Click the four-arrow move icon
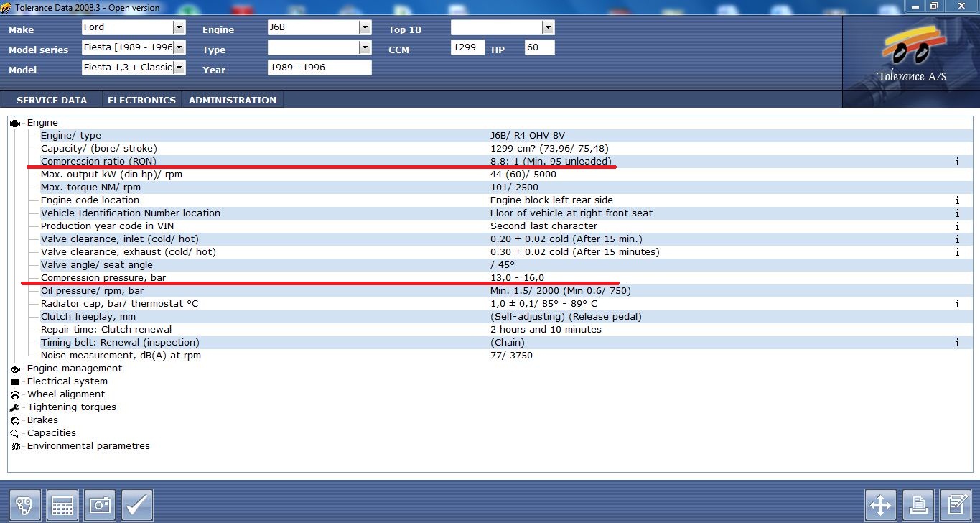Screen dimensions: 980x523 (881, 505)
